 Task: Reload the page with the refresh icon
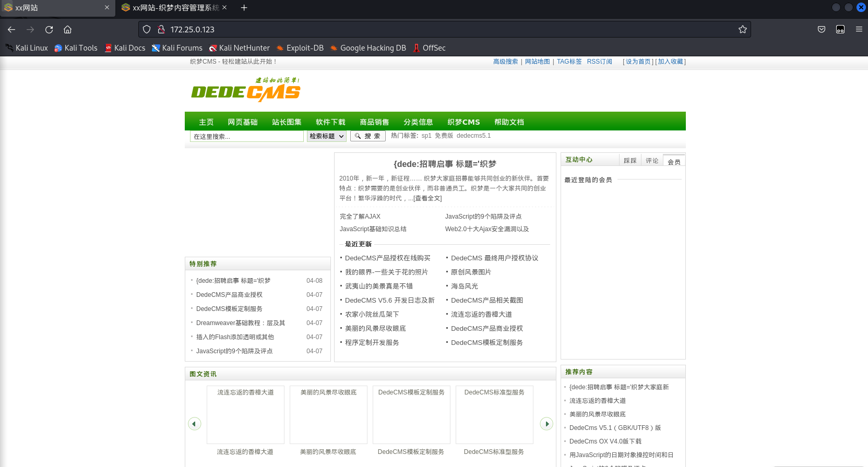coord(49,30)
